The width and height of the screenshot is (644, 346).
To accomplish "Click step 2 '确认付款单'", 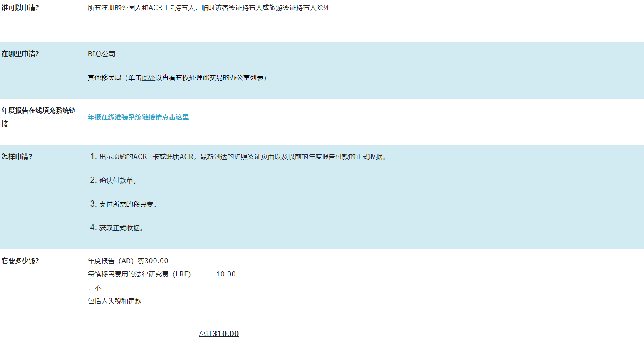I will click(x=118, y=181).
